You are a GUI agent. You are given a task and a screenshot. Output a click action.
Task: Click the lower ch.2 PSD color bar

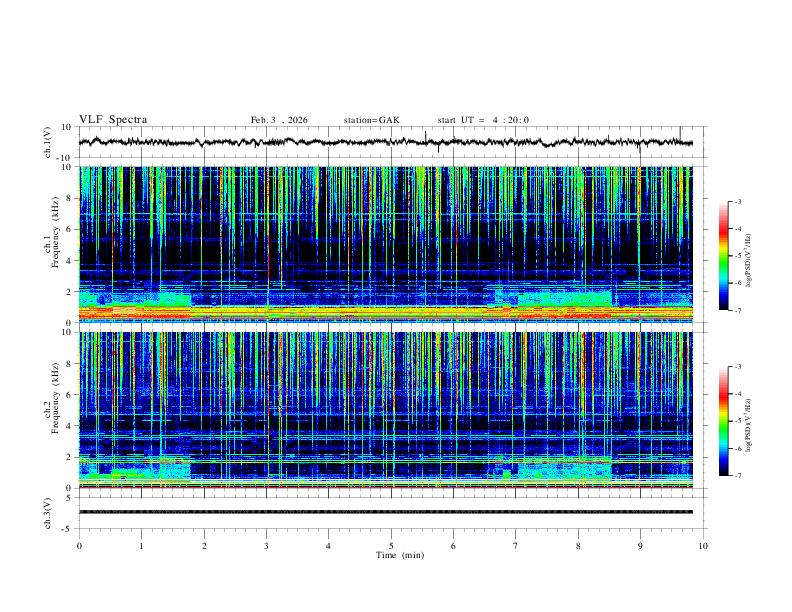(724, 421)
